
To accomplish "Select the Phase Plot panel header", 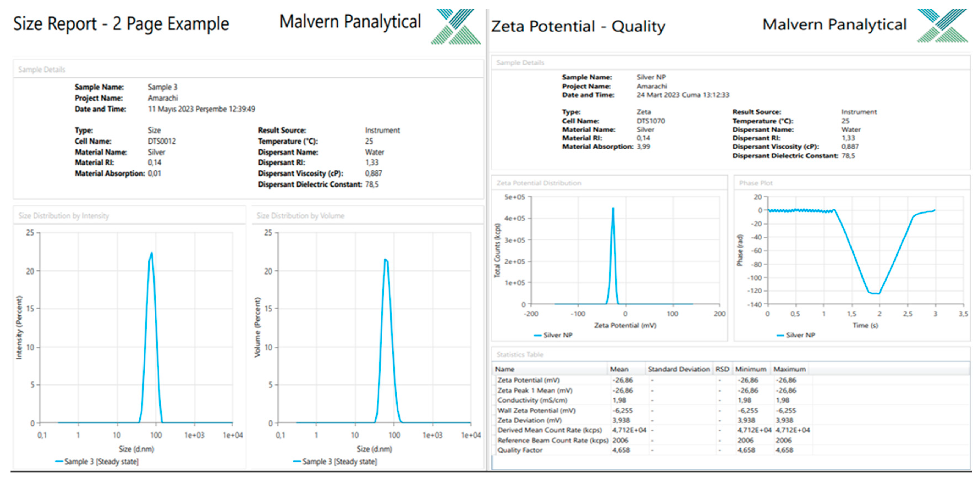I will tap(756, 183).
